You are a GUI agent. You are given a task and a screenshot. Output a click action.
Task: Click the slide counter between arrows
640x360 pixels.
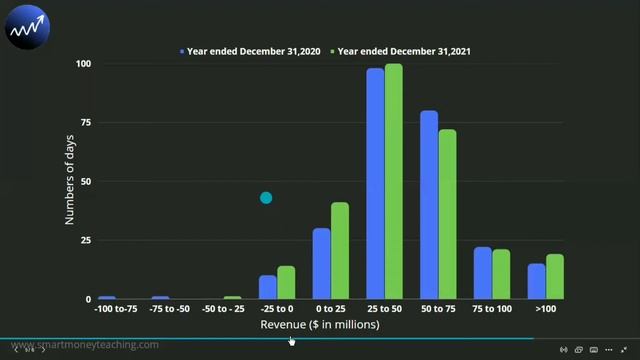[x=30, y=350]
